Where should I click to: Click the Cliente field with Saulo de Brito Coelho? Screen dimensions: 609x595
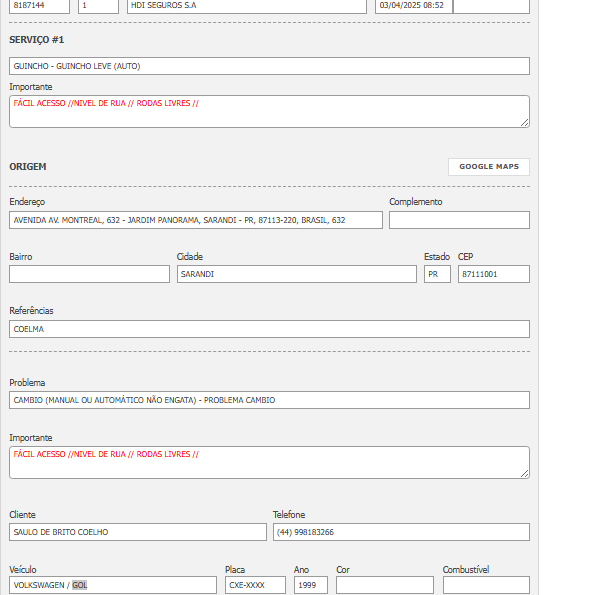(x=138, y=532)
